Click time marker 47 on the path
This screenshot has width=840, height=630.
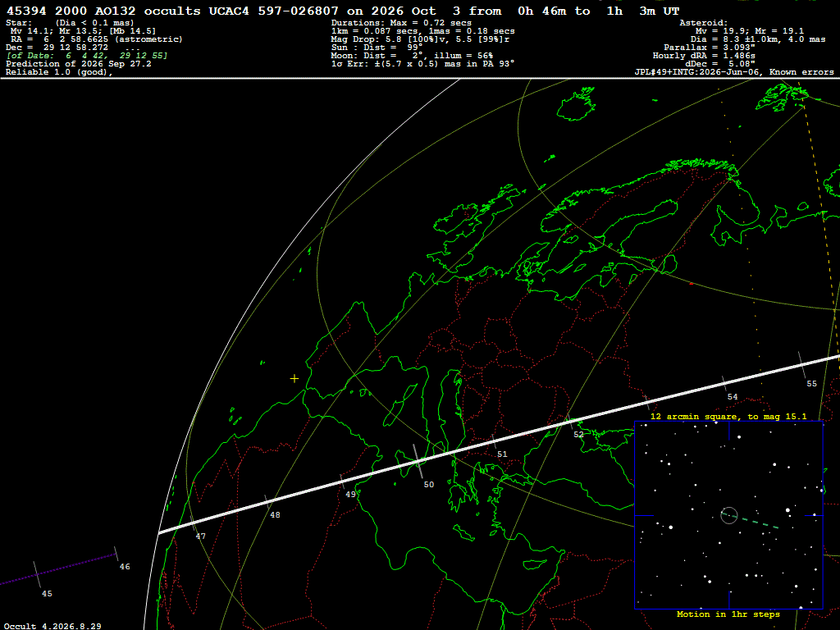click(200, 536)
